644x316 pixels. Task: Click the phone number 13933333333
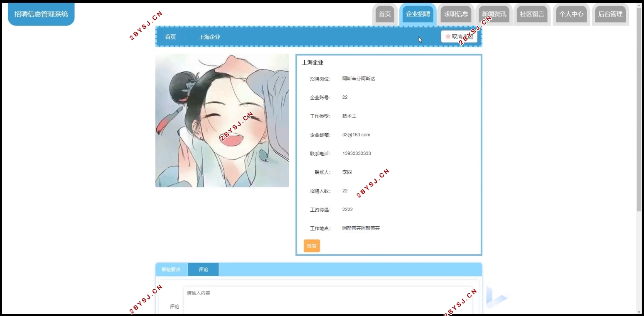coord(356,153)
